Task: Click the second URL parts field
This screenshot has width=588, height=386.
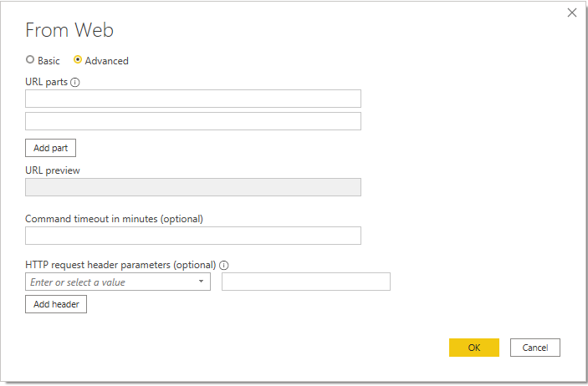Action: 193,121
